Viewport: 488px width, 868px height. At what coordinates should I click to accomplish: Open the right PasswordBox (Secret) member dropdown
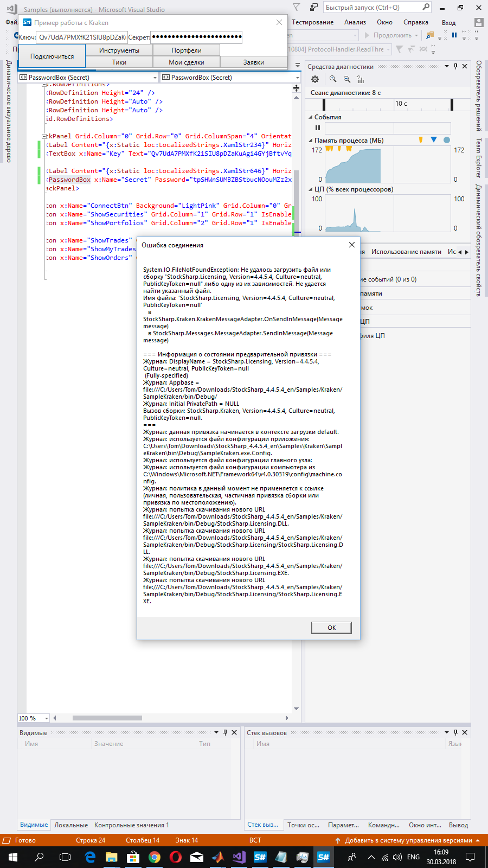[297, 78]
